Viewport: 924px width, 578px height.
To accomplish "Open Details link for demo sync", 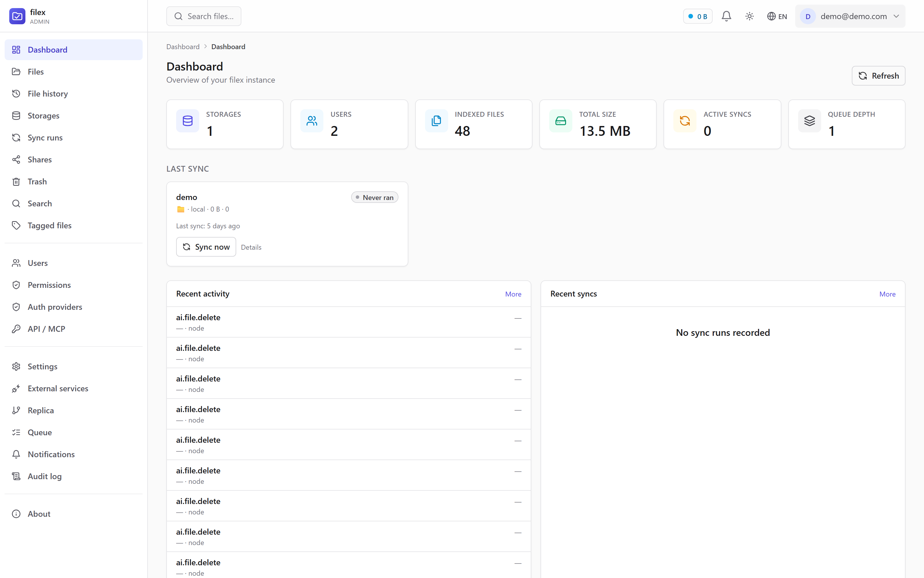I will point(251,247).
